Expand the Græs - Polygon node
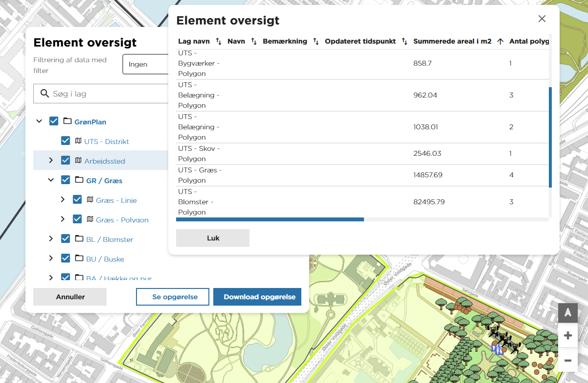 click(x=63, y=219)
